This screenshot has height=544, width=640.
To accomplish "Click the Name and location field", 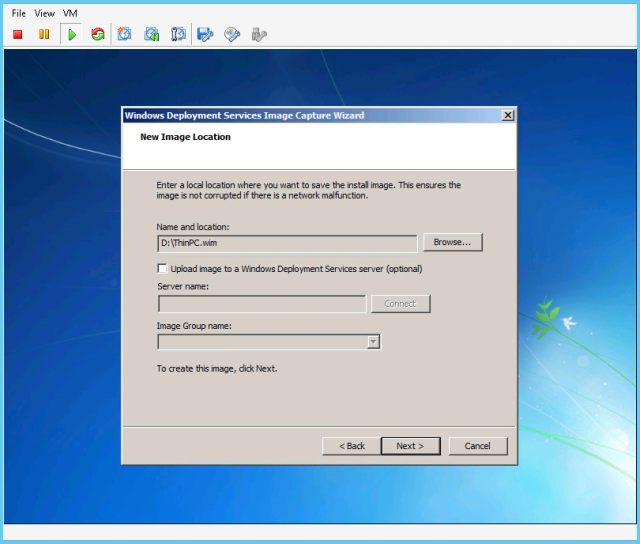I will pyautogui.click(x=287, y=243).
